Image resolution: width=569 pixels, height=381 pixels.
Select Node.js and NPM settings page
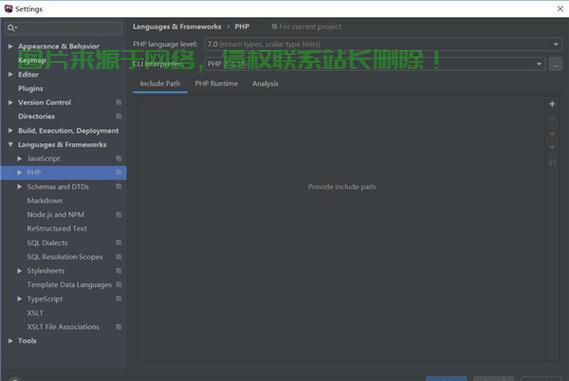click(x=56, y=214)
